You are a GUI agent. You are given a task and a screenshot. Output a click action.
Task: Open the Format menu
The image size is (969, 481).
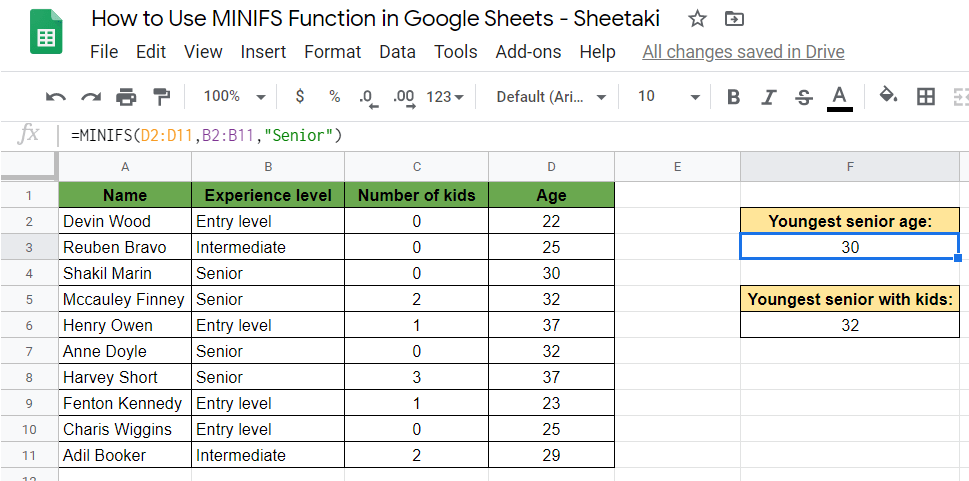(x=333, y=52)
